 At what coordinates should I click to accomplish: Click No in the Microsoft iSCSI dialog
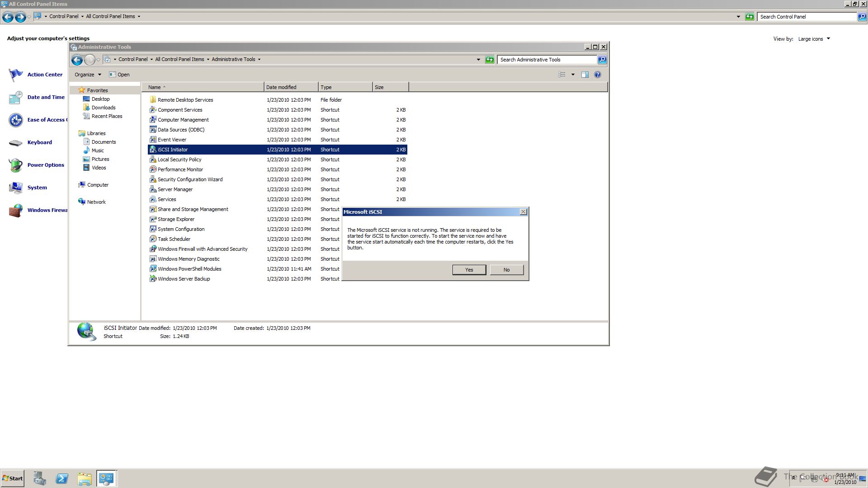[x=506, y=270]
